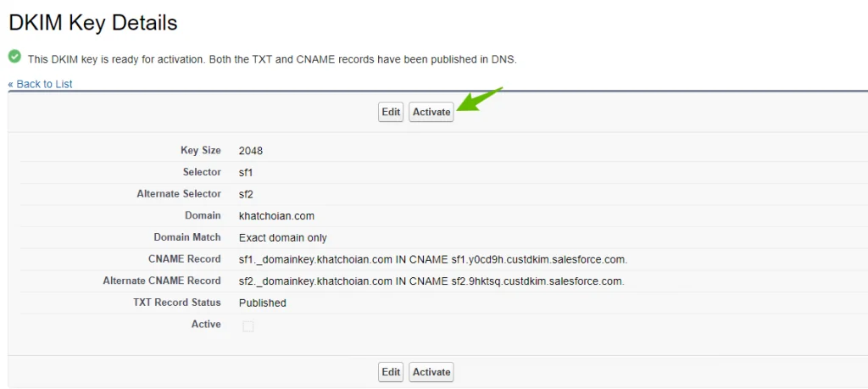This screenshot has width=868, height=389.
Task: Click the Activate button above the key details
Action: 431,112
